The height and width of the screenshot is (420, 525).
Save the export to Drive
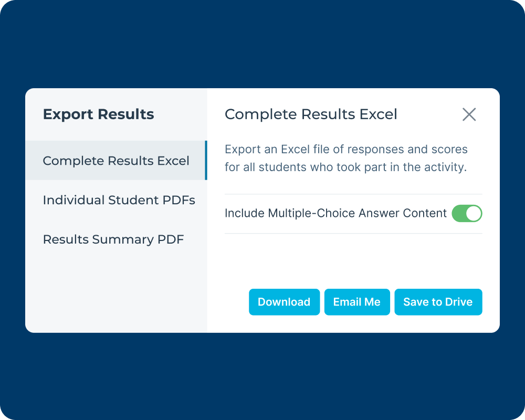pos(438,302)
